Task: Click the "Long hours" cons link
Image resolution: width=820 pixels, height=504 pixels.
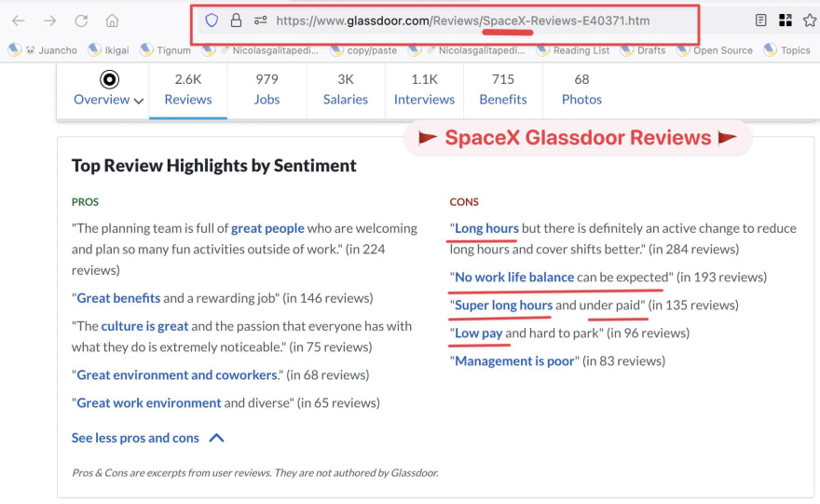Action: (486, 228)
